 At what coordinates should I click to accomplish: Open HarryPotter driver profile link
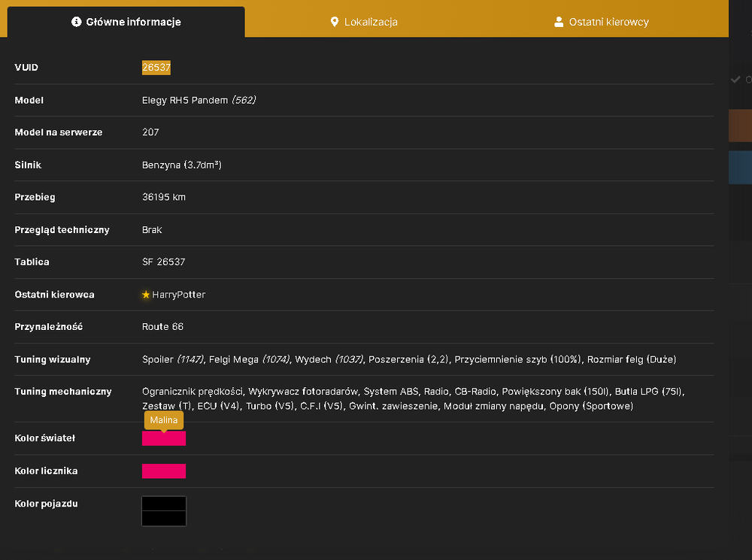point(178,295)
